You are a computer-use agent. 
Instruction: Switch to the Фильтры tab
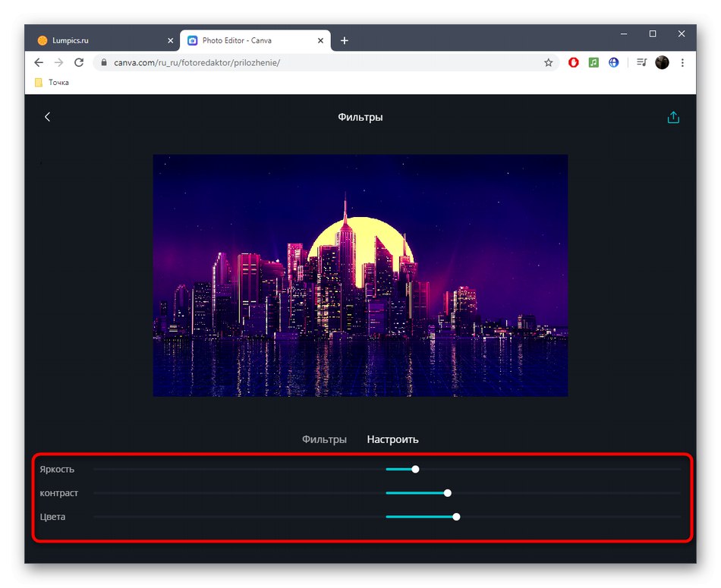tap(325, 439)
